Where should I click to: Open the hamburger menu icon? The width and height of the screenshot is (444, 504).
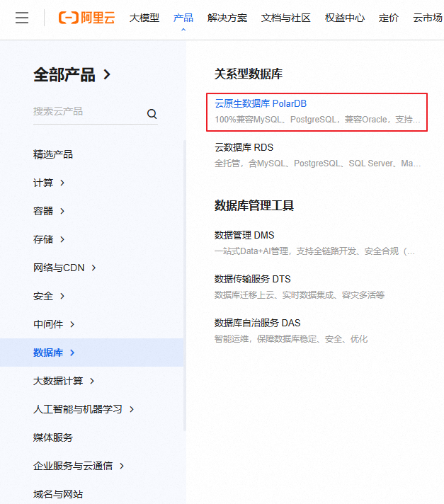[22, 18]
